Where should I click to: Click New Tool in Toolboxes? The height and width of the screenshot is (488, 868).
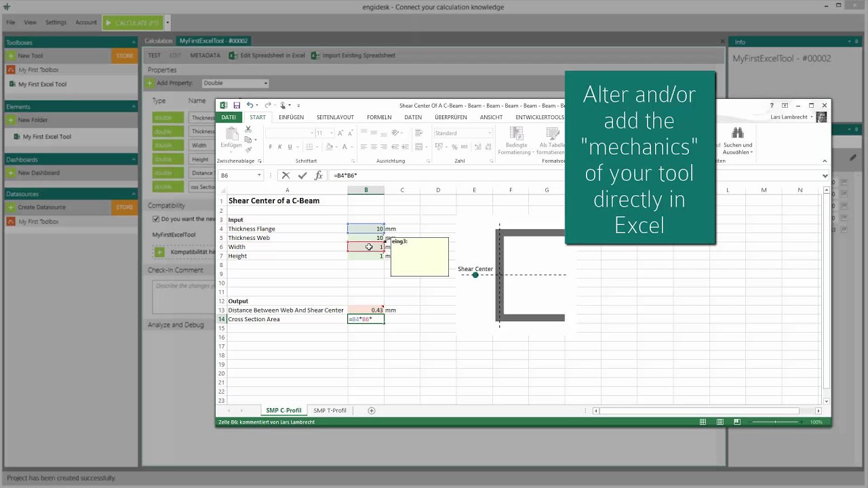point(31,56)
